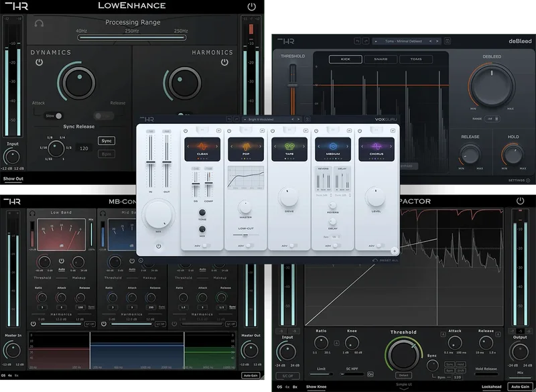Select next deBleed preset arrow
Screen dimensions: 536x392
tap(437, 41)
